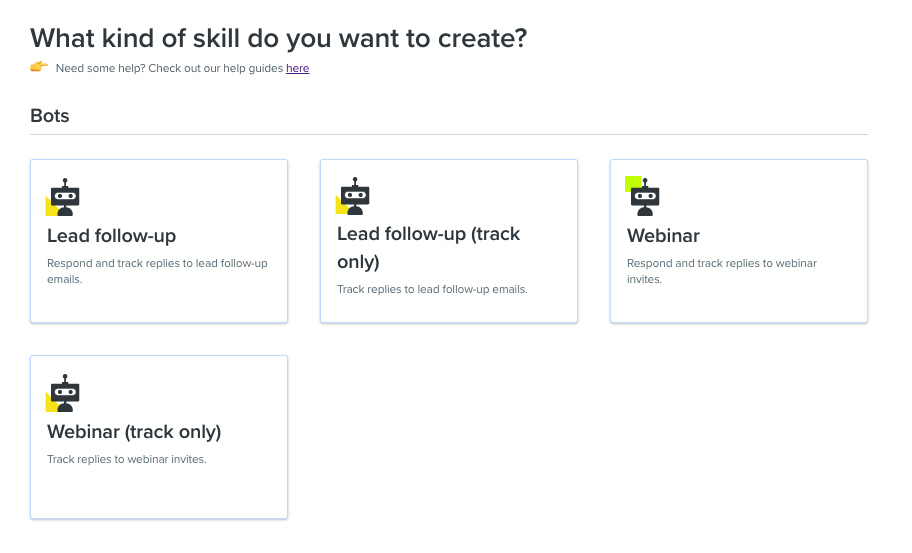Click the 'What kind of skill' page heading

pos(279,39)
